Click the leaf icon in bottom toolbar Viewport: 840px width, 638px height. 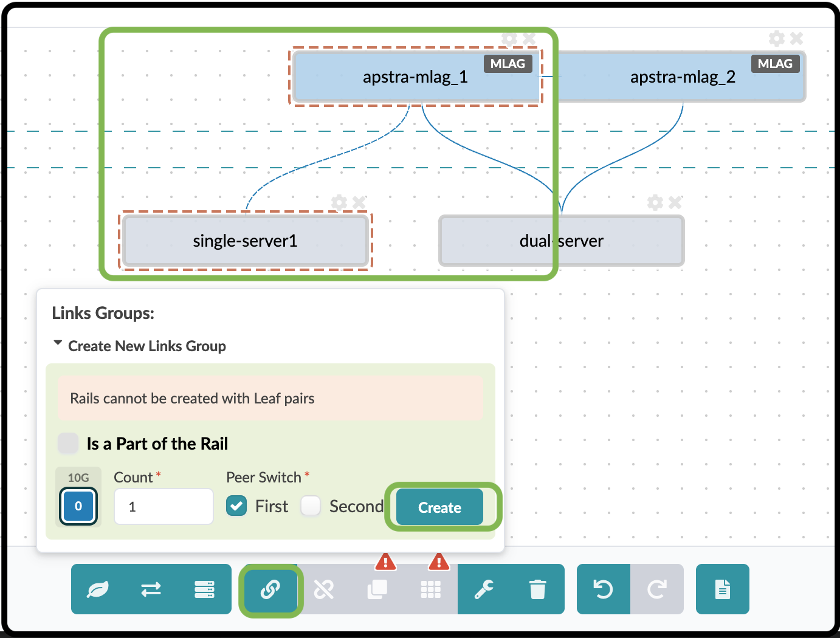click(x=98, y=589)
